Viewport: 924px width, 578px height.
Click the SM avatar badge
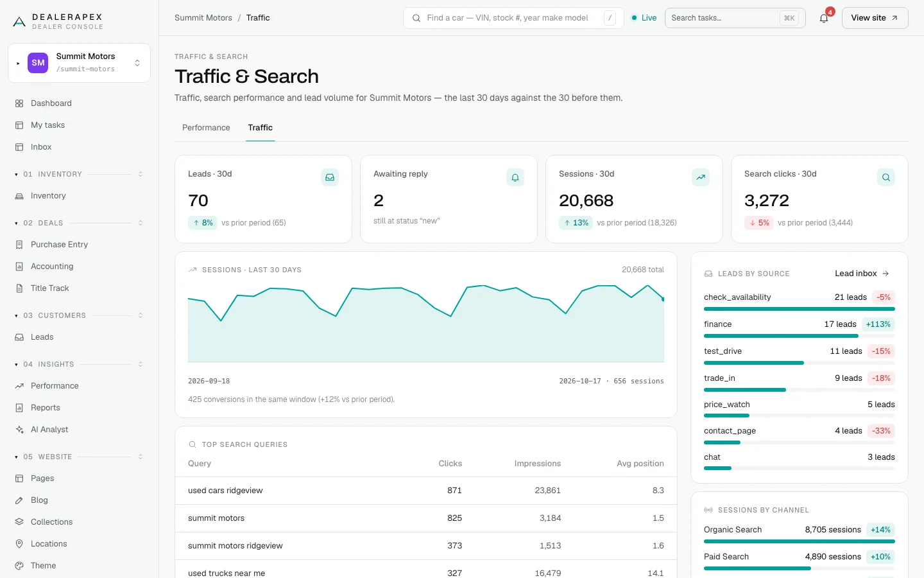point(38,63)
